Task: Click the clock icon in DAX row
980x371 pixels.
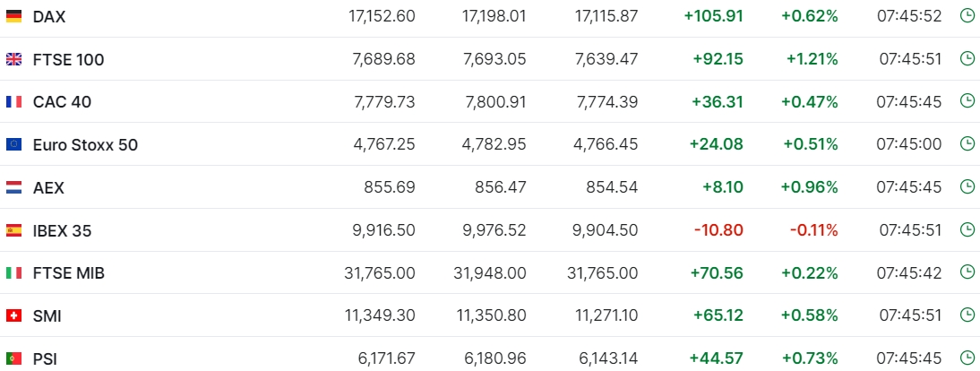Action: pyautogui.click(x=967, y=16)
